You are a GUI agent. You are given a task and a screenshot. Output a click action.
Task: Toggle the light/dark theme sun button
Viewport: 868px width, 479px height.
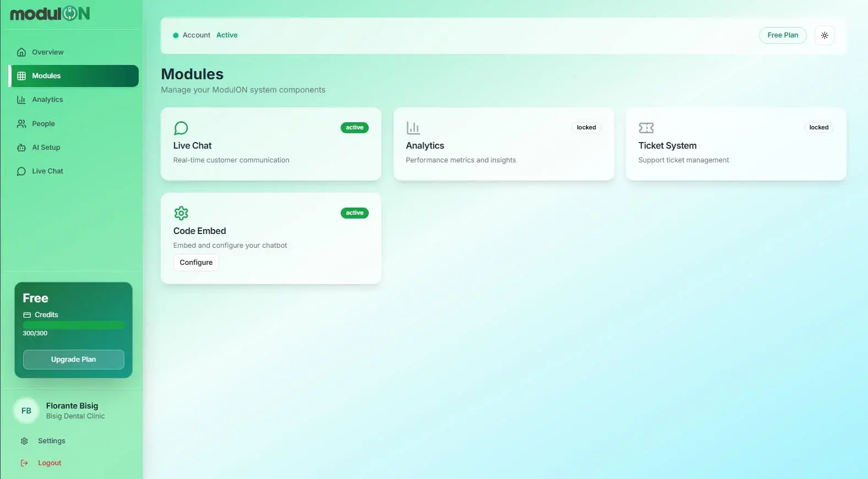(825, 35)
